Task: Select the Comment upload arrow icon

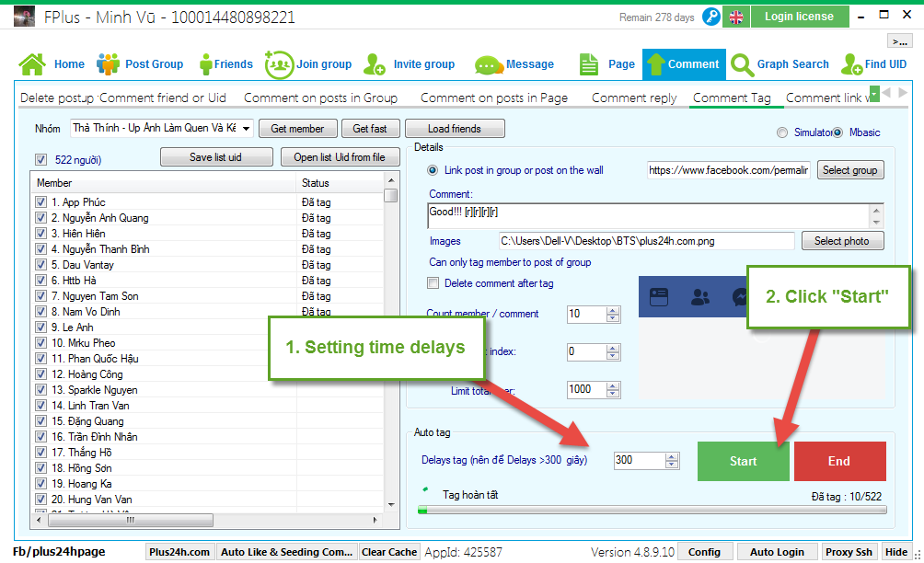Action: [x=655, y=64]
